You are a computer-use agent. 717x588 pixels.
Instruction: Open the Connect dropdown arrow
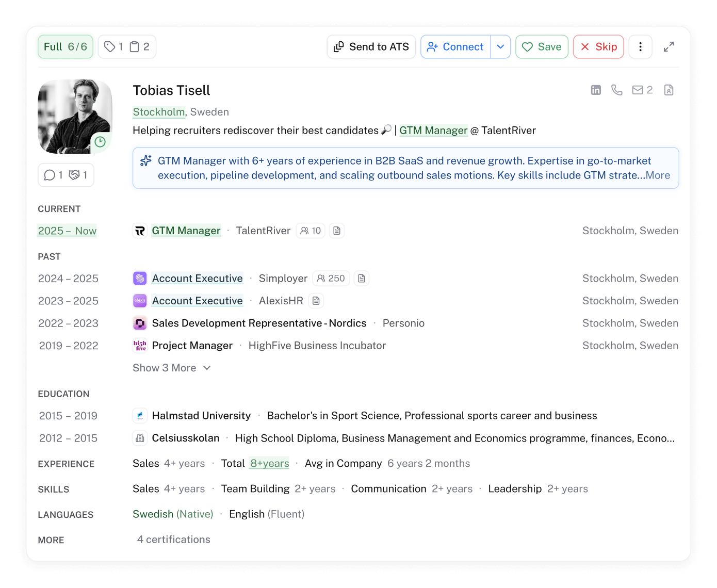(x=500, y=46)
